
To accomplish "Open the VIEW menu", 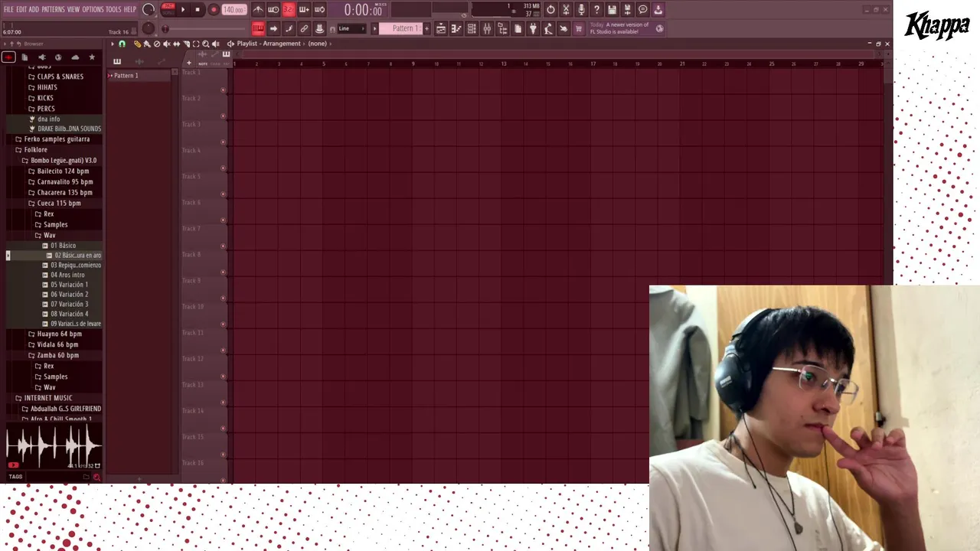I will 73,9.
